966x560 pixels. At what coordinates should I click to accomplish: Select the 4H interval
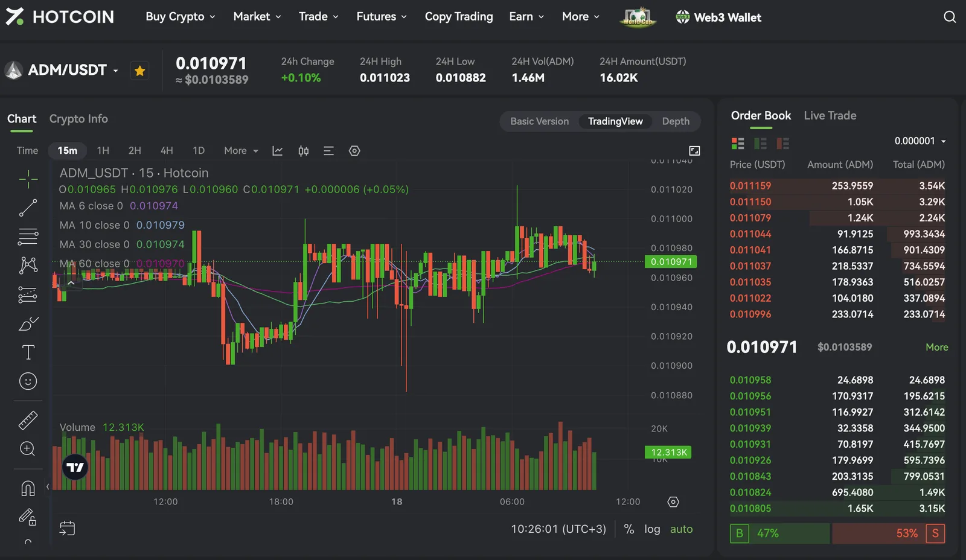[x=167, y=151]
